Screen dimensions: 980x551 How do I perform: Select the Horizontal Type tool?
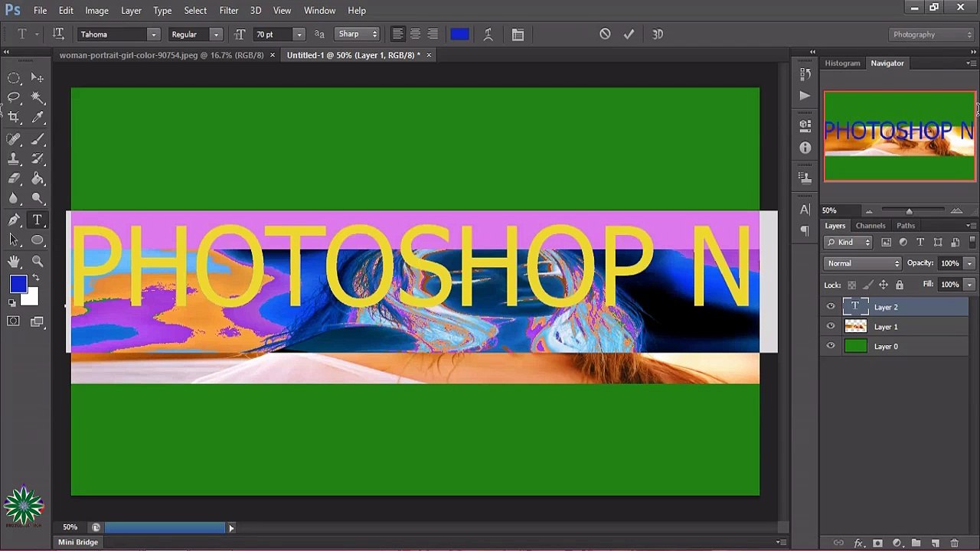[38, 220]
